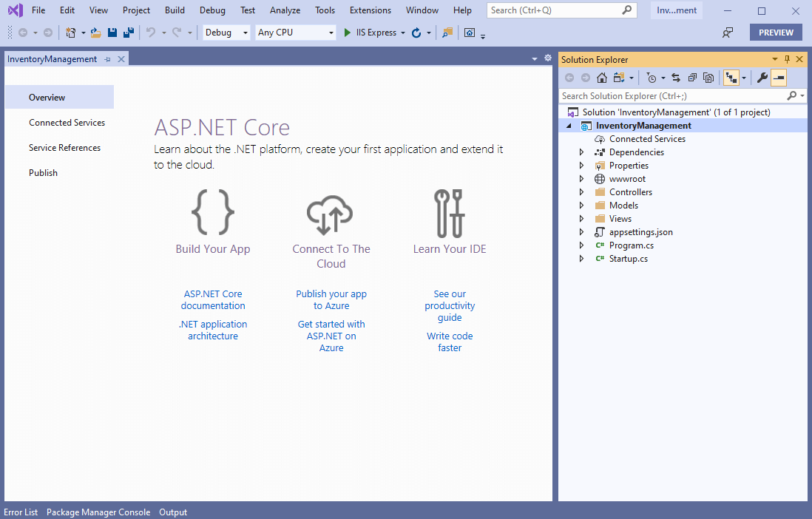The height and width of the screenshot is (519, 812).
Task: Open the Build menu
Action: pyautogui.click(x=175, y=10)
